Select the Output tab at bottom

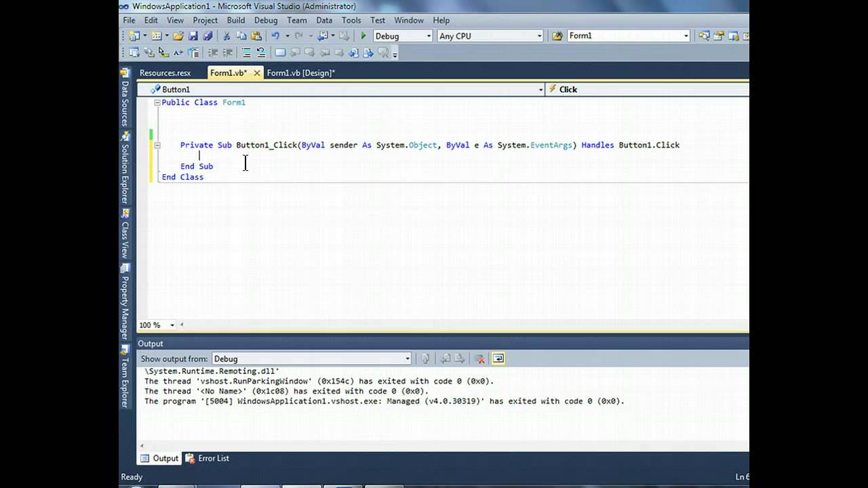click(x=159, y=459)
